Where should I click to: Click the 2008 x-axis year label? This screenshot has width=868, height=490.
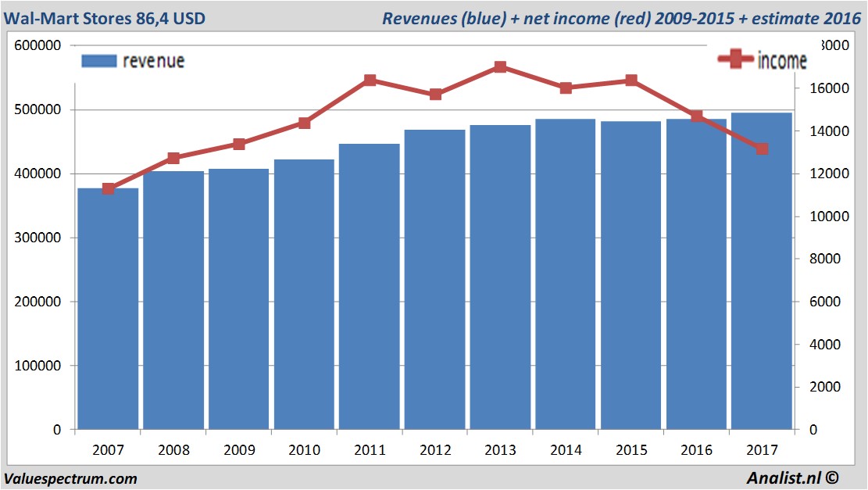(x=173, y=450)
